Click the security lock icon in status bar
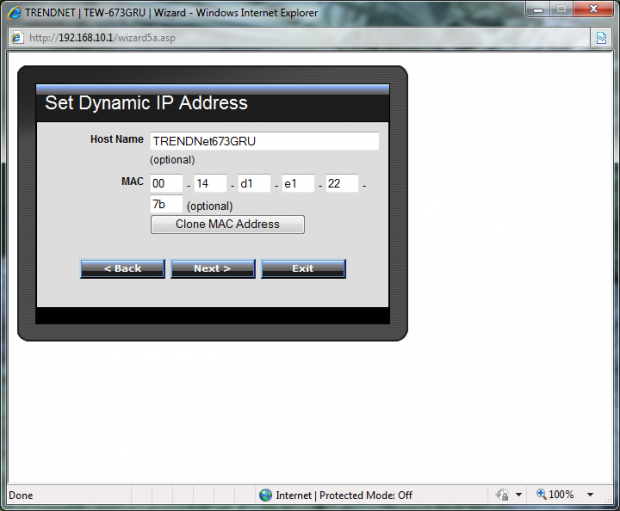The width and height of the screenshot is (620, 511). (503, 495)
